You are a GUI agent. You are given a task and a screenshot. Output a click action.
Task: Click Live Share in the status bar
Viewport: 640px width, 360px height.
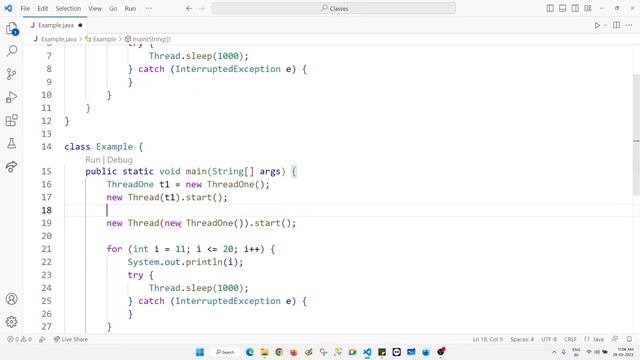71,339
